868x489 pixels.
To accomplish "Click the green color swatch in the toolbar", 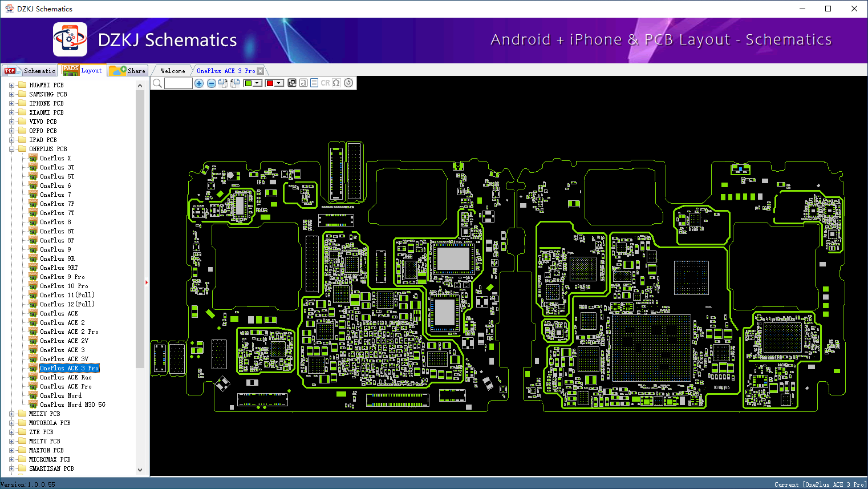I will coord(248,83).
